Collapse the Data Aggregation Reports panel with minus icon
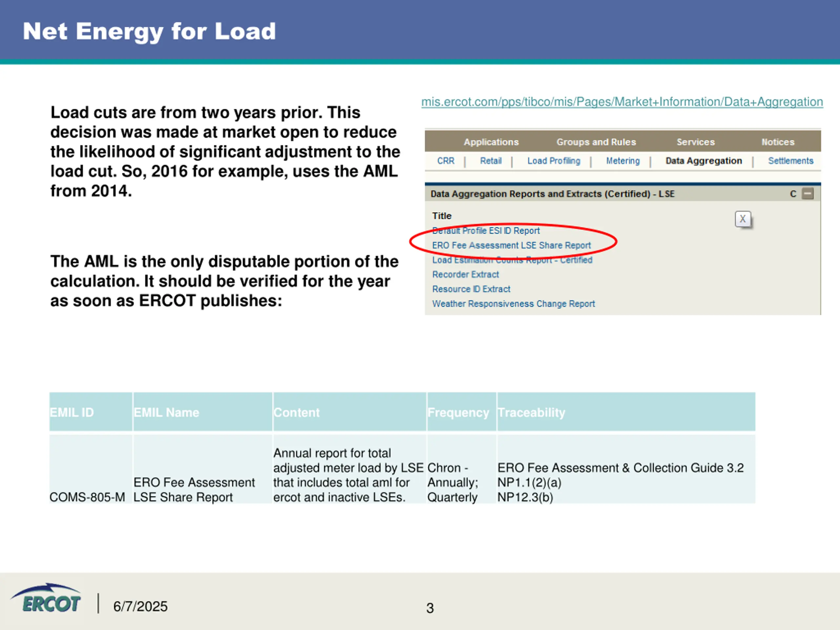The image size is (840, 630). coord(808,194)
